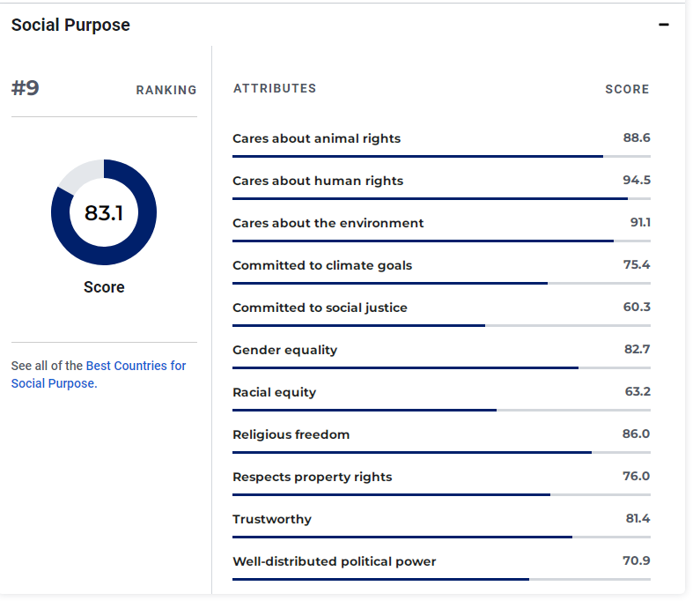Click the 83.1 score donut chart
The image size is (700, 608).
pyautogui.click(x=104, y=212)
